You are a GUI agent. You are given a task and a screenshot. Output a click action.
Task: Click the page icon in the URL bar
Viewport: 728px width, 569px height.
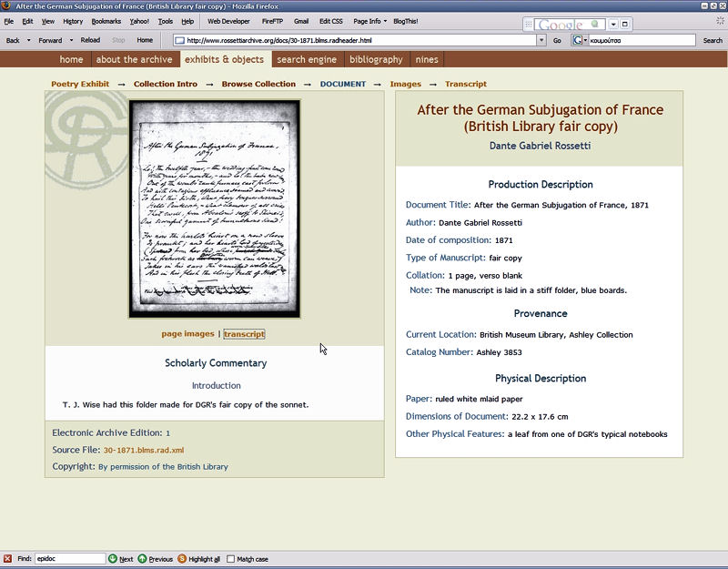[x=180, y=40]
